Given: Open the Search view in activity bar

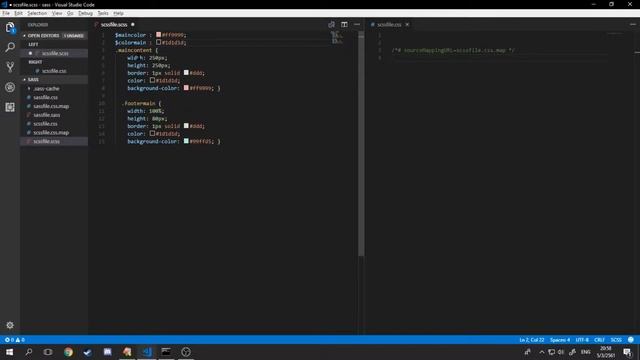Looking at the screenshot, I should pos(10,47).
